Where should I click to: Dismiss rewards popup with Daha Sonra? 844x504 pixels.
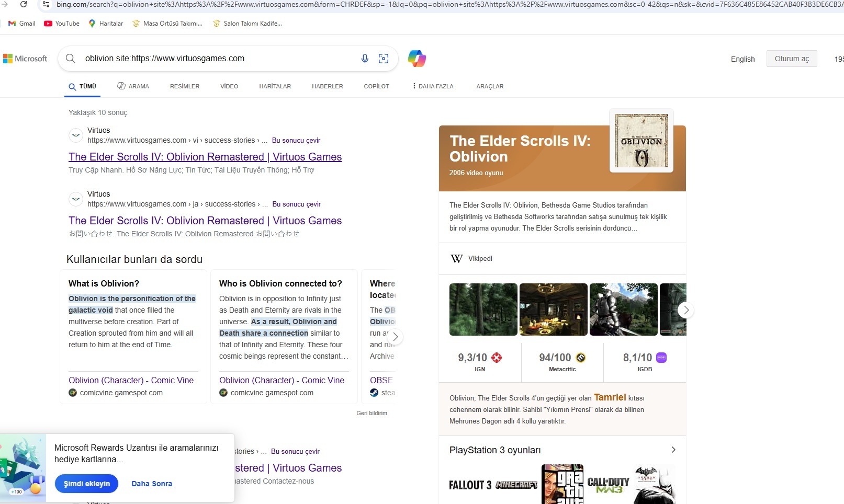point(152,484)
